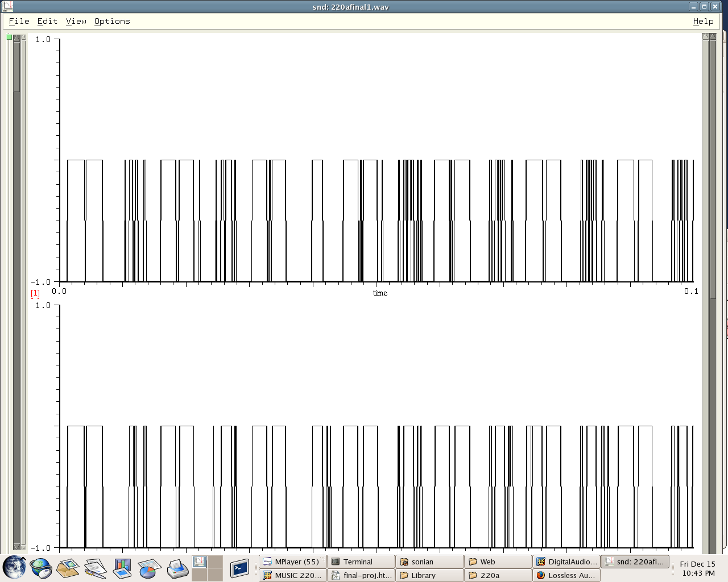Click the dark left vertical scrollbar thumb
The height and width of the screenshot is (582, 728).
pyautogui.click(x=16, y=66)
